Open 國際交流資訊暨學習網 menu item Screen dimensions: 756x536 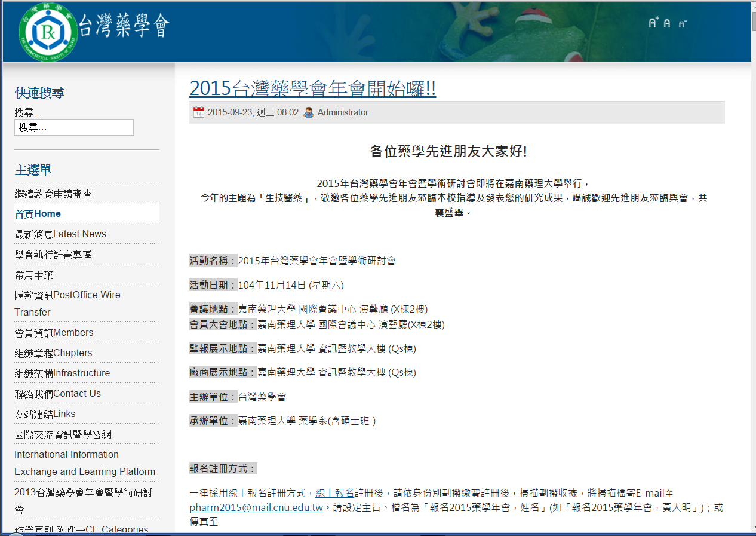click(x=63, y=434)
